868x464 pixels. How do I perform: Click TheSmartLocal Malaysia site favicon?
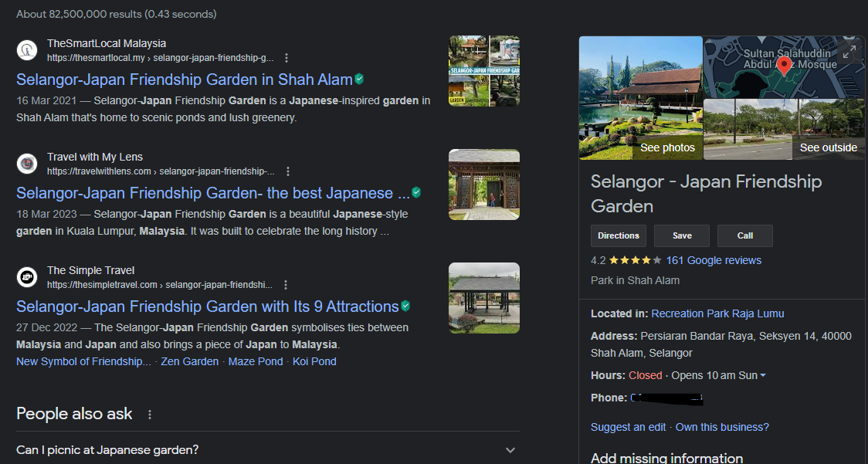[x=26, y=50]
